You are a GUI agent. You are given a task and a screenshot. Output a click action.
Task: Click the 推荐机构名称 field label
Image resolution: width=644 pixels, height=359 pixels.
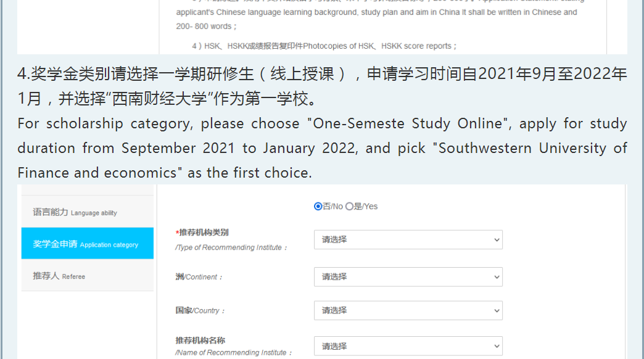[200, 340]
